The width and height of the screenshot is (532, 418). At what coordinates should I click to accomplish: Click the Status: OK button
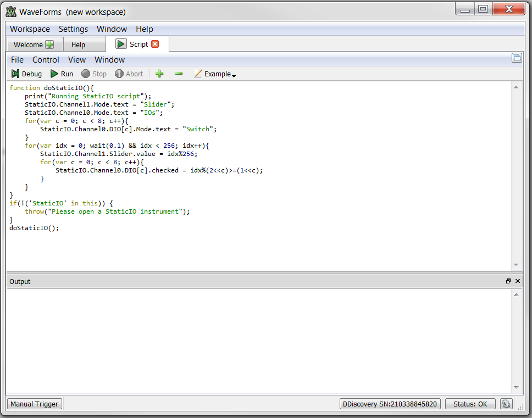pos(470,404)
